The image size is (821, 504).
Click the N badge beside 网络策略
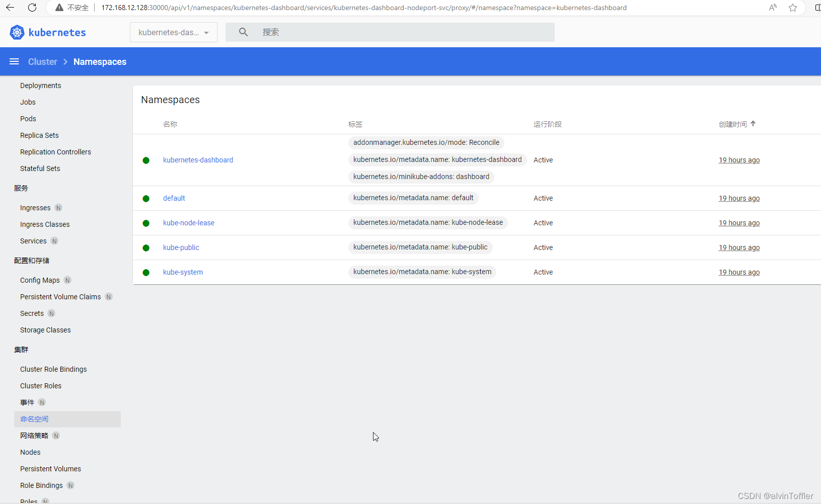coord(56,436)
